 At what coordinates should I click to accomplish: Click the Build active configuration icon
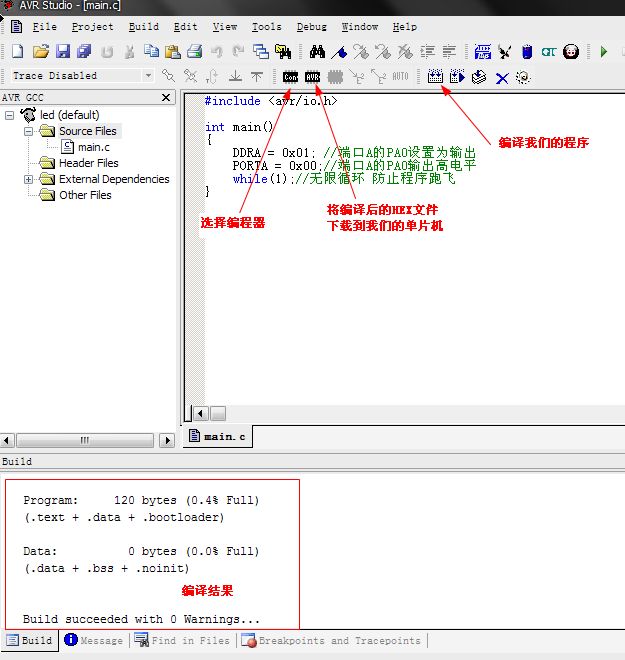[x=435, y=77]
